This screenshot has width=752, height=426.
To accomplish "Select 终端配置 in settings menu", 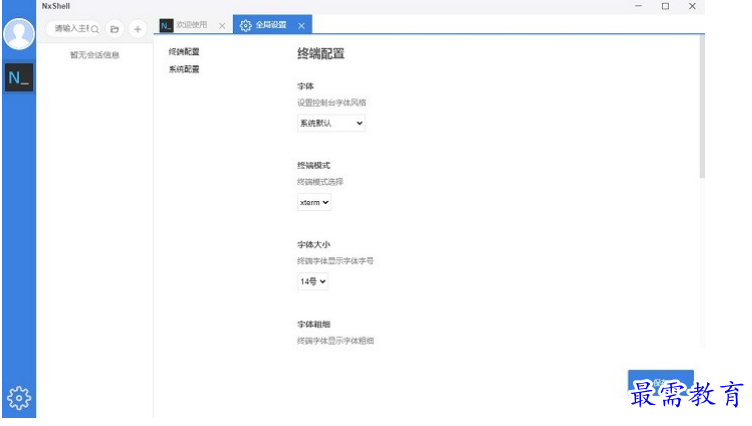I will [184, 51].
